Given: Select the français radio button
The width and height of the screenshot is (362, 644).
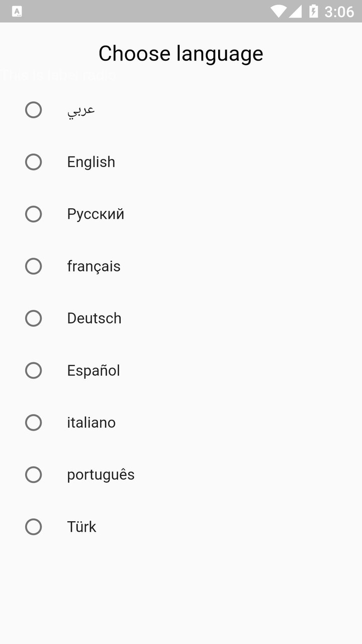Looking at the screenshot, I should pyautogui.click(x=33, y=266).
